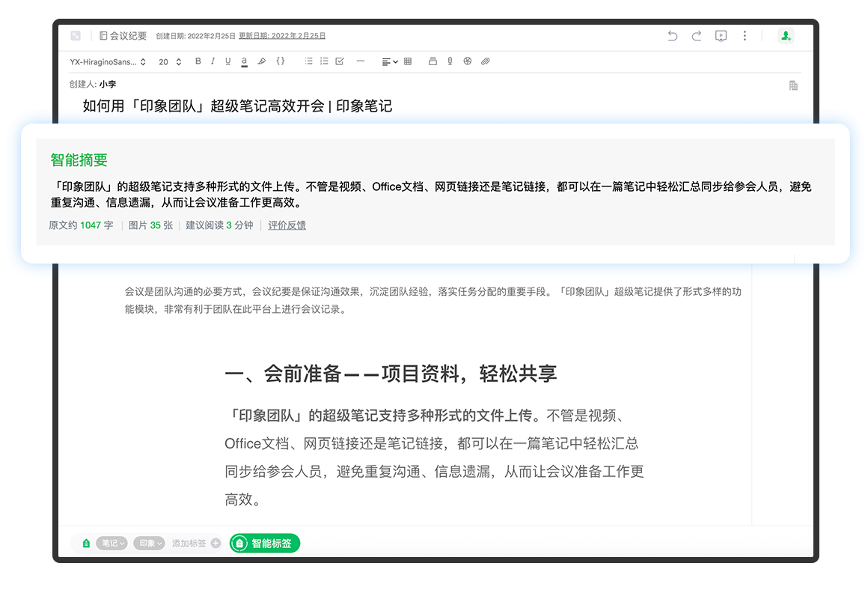Click the green tag icon in the tag bar
Viewport: 868px width, 590px height.
[x=86, y=544]
